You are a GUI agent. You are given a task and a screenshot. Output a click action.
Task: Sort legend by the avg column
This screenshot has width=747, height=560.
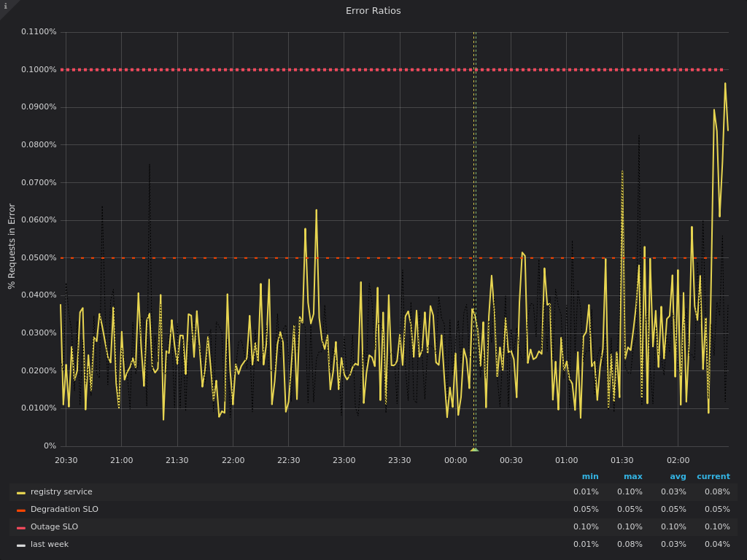pos(678,477)
